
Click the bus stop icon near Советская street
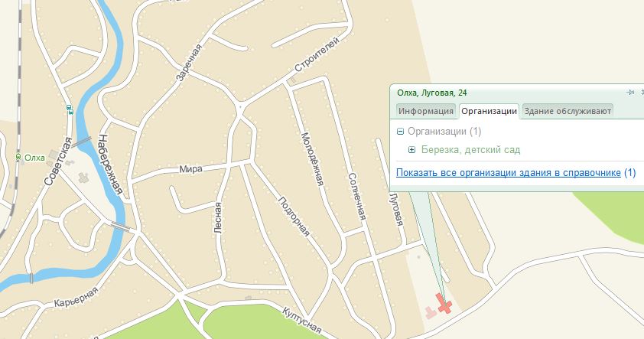tap(70, 109)
